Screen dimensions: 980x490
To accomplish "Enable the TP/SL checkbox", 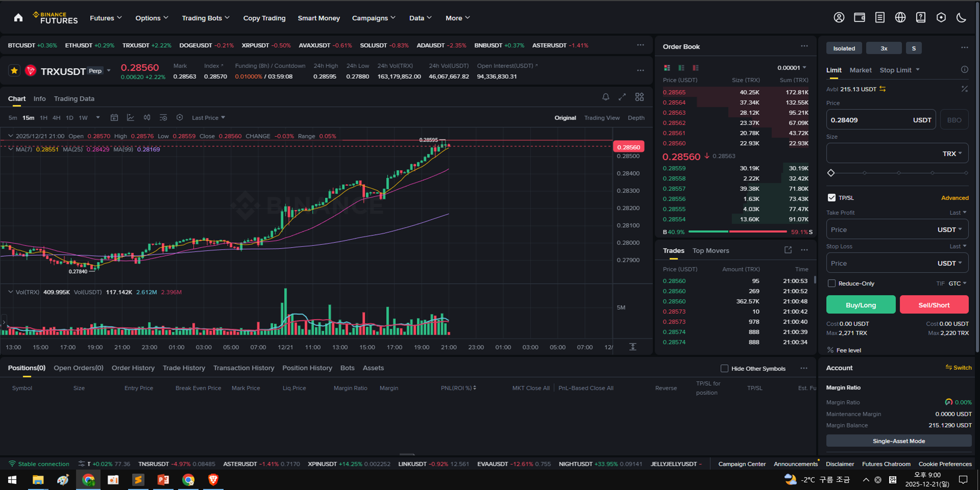I will [x=831, y=197].
